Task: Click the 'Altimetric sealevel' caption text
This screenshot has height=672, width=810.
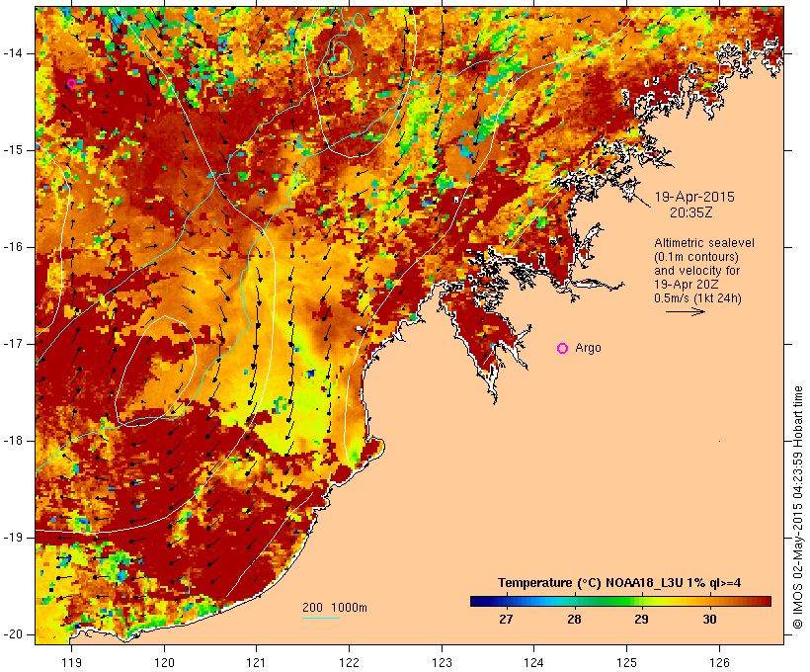Action: (x=704, y=243)
